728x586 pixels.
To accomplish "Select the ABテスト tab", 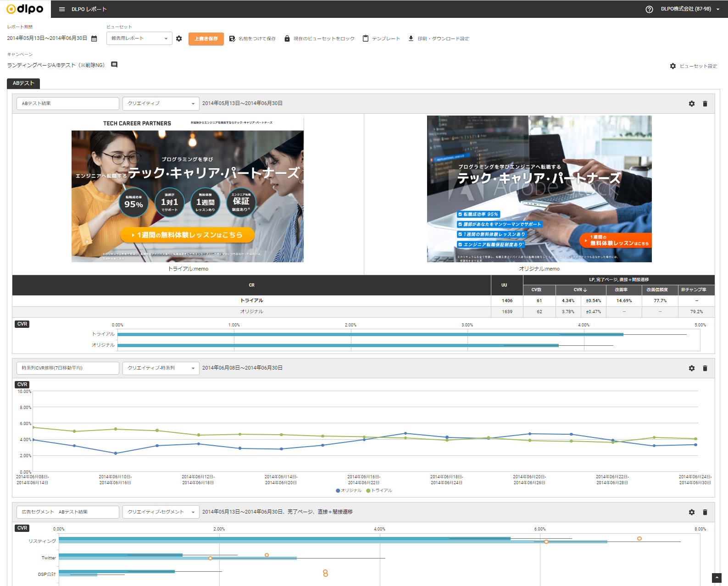I will point(23,83).
